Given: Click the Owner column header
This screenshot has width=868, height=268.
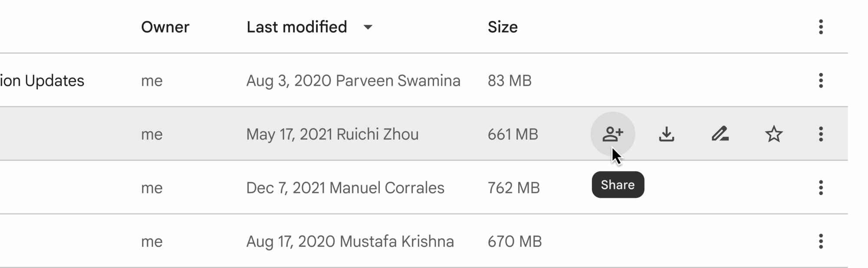Looking at the screenshot, I should click(x=165, y=27).
